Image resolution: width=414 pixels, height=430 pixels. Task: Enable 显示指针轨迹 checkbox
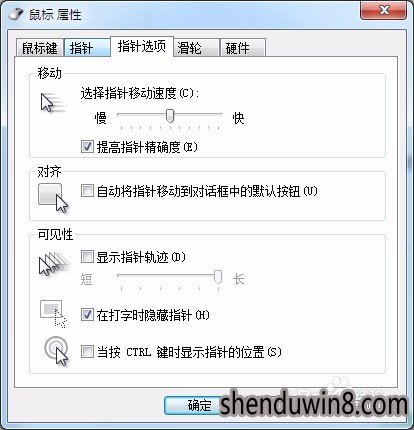(87, 257)
